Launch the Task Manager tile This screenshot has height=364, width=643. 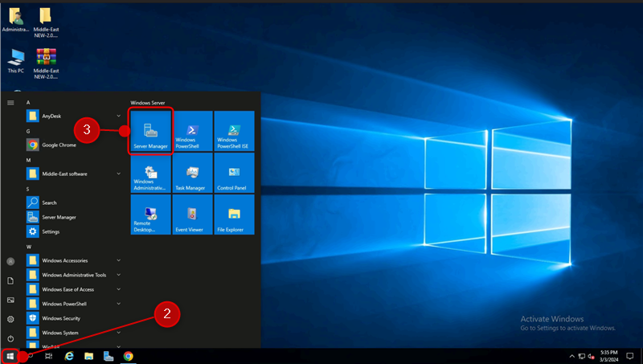click(x=192, y=173)
